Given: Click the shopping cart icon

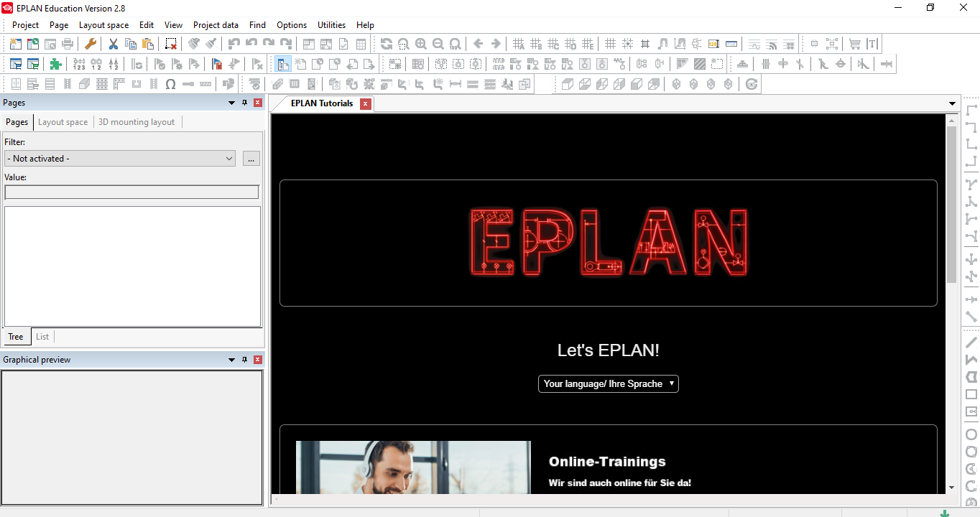Looking at the screenshot, I should pos(855,44).
